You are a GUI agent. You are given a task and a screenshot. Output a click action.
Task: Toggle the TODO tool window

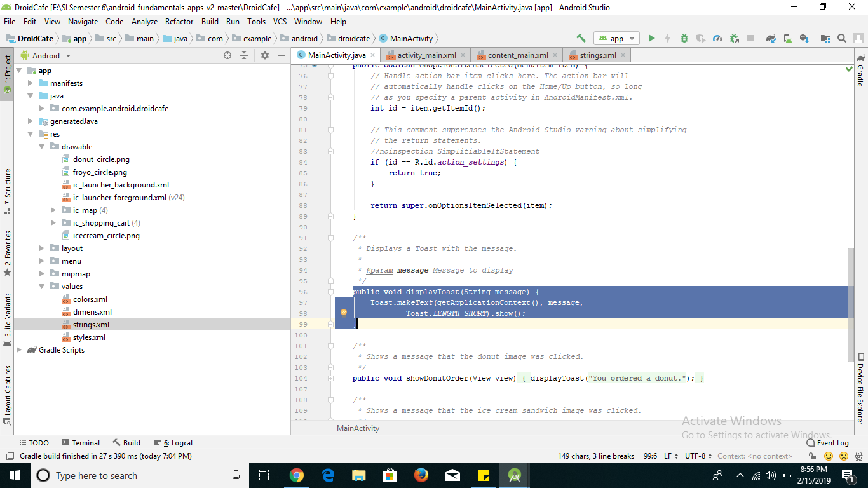pos(34,442)
